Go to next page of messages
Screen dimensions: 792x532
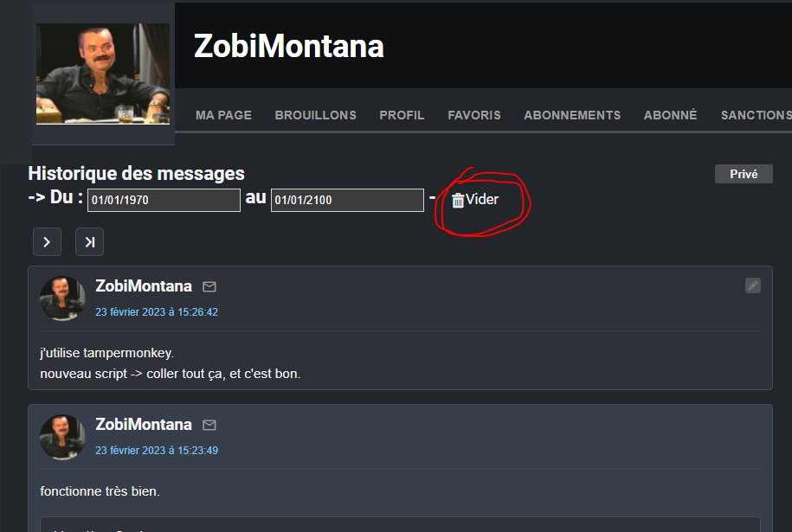47,241
